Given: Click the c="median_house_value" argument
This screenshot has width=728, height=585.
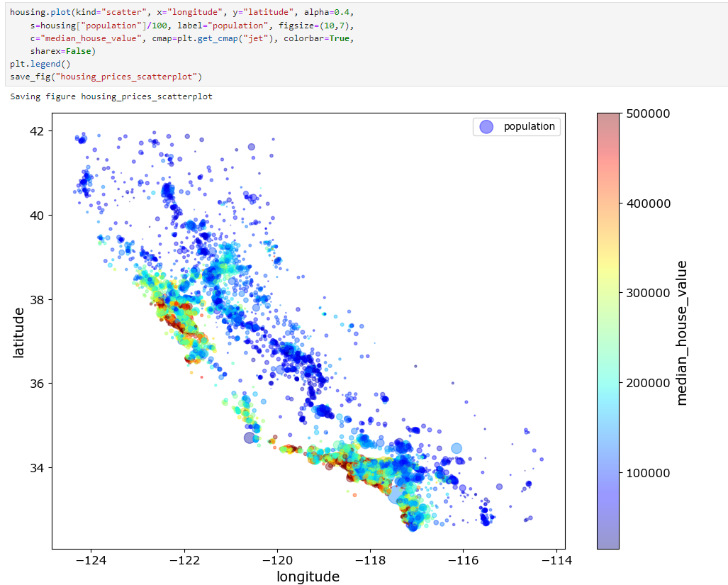Looking at the screenshot, I should click(86, 38).
